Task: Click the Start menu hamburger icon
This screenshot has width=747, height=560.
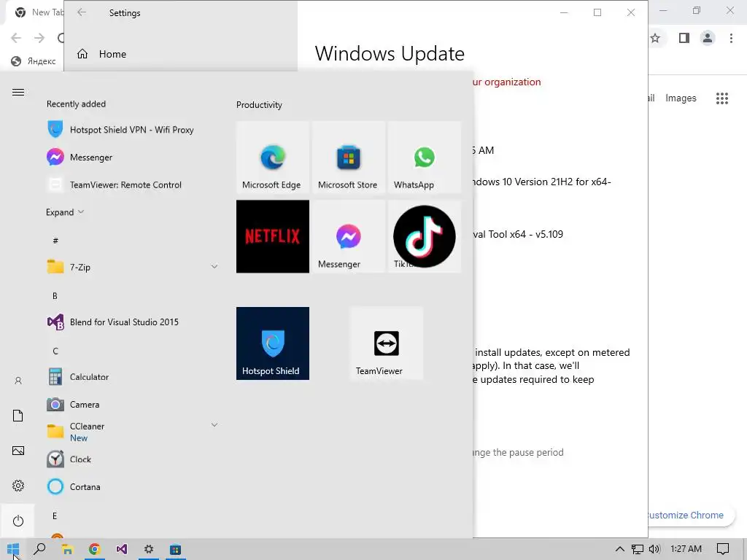Action: (x=18, y=93)
